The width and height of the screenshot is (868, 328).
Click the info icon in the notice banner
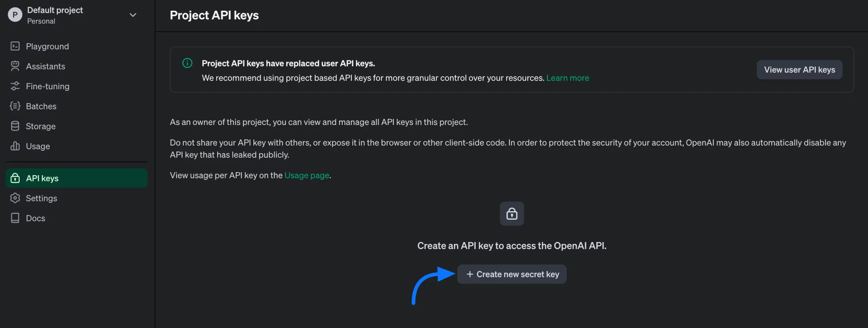point(188,63)
